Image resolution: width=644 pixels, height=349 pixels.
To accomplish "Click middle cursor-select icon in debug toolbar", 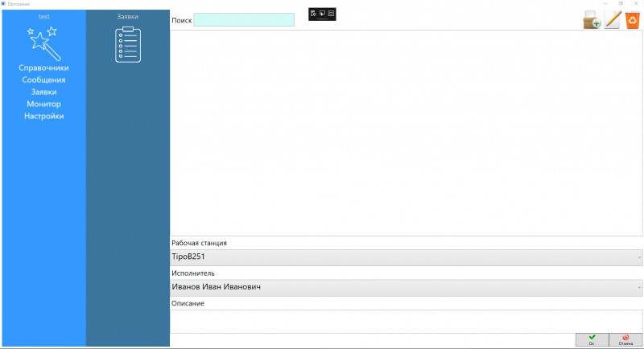I will tap(323, 14).
